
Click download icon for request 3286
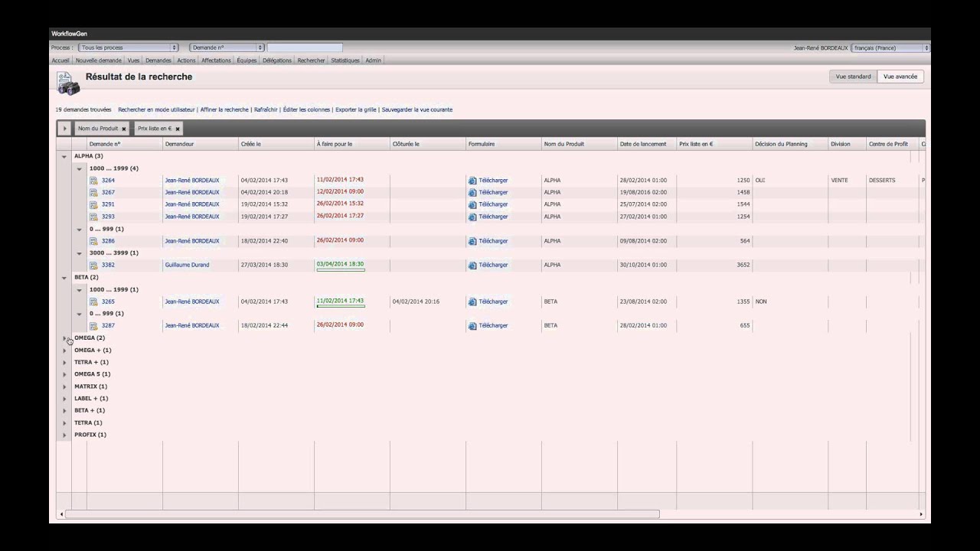tap(472, 241)
